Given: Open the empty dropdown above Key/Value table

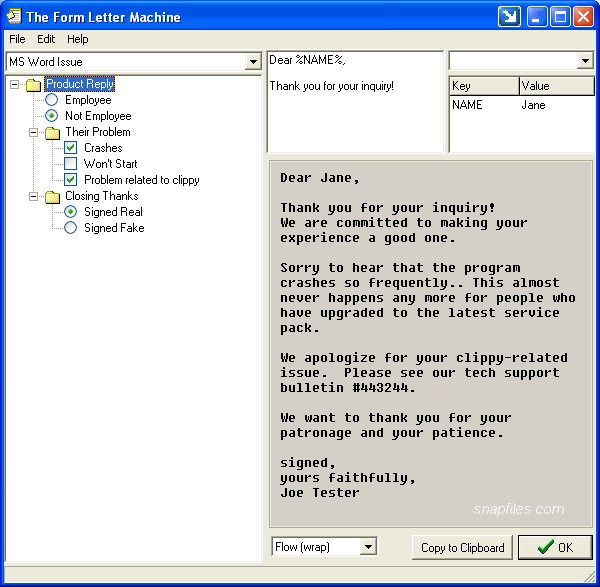Looking at the screenshot, I should point(585,60).
